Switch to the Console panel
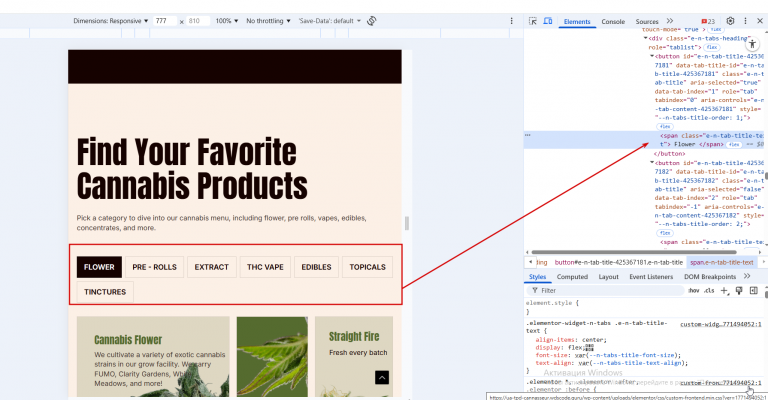The width and height of the screenshot is (768, 400). click(613, 22)
